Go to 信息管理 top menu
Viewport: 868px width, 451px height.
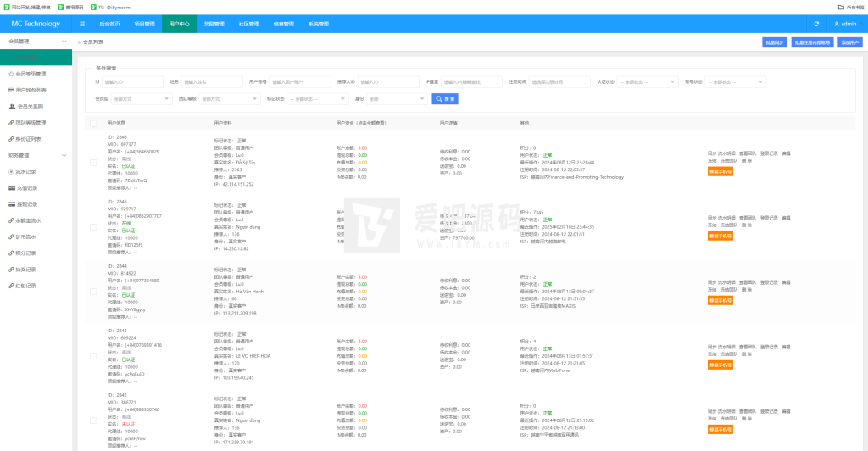point(284,24)
